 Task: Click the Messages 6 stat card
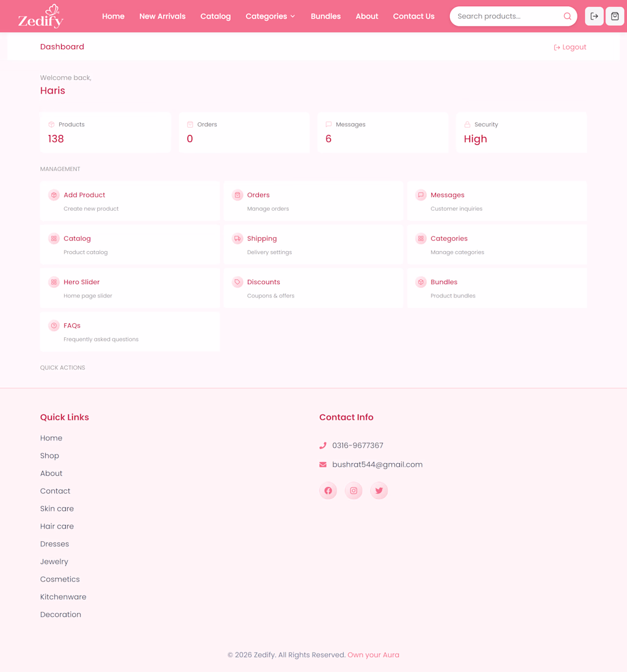382,133
